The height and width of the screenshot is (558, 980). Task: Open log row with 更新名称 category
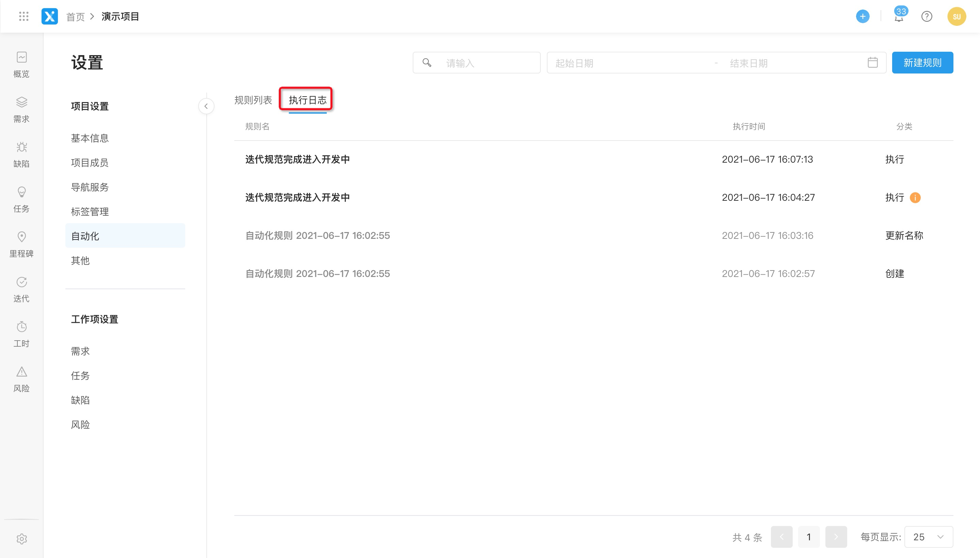pyautogui.click(x=594, y=235)
